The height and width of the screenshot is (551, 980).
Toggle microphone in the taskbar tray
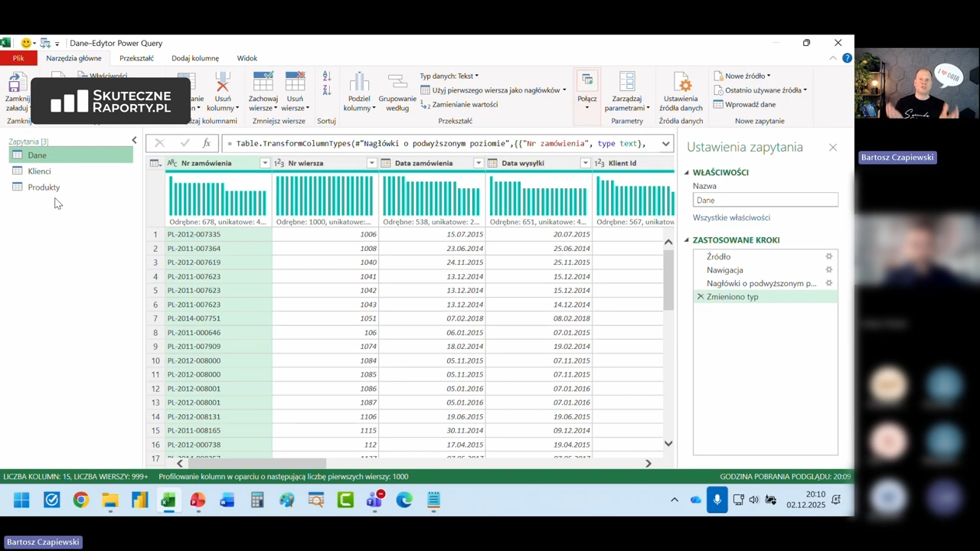717,500
